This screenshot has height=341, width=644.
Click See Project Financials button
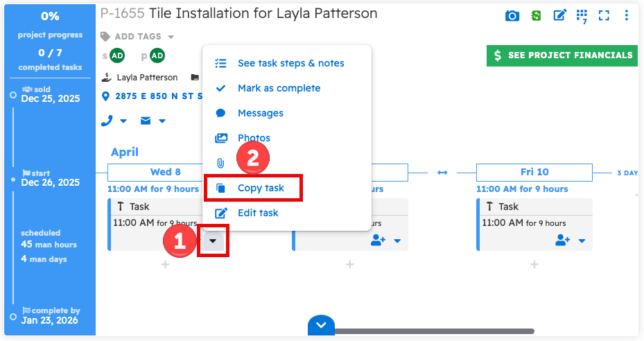click(x=562, y=55)
